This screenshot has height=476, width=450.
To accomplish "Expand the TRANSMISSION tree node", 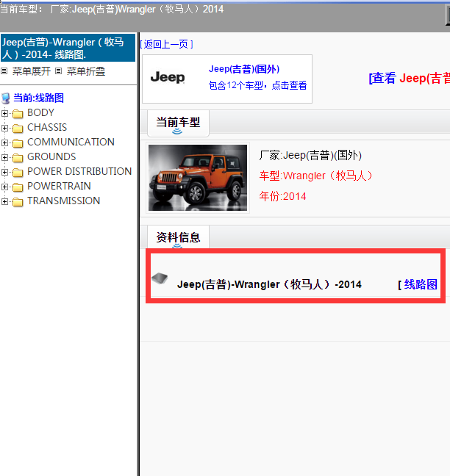I will (4, 201).
